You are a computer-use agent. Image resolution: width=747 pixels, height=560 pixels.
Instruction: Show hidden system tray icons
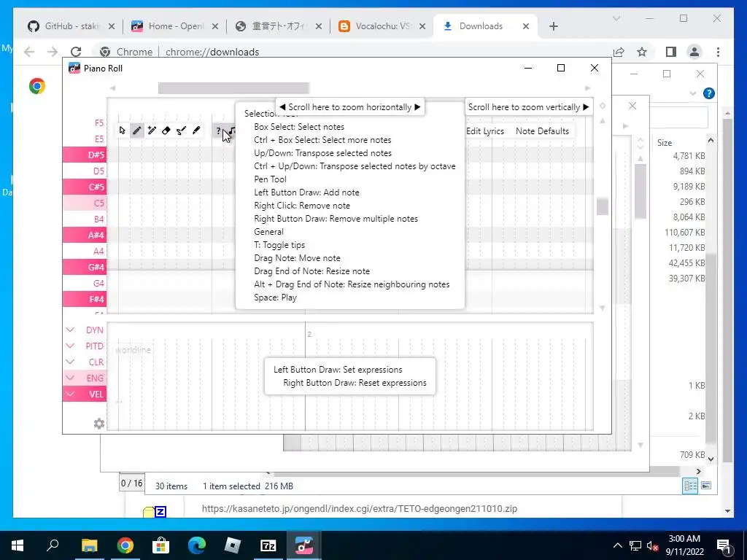tap(617, 545)
